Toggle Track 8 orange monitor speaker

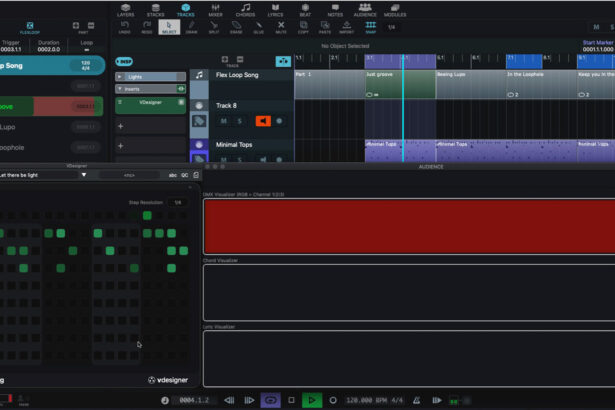tap(263, 121)
